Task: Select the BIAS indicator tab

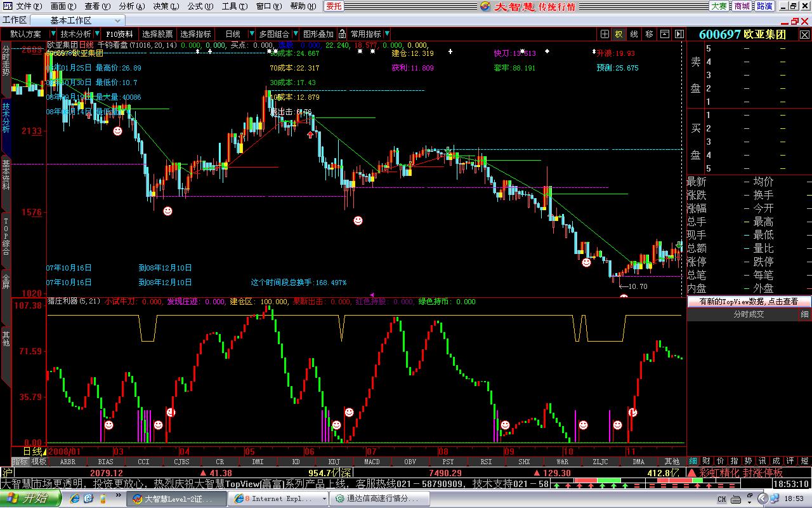Action: click(x=105, y=462)
